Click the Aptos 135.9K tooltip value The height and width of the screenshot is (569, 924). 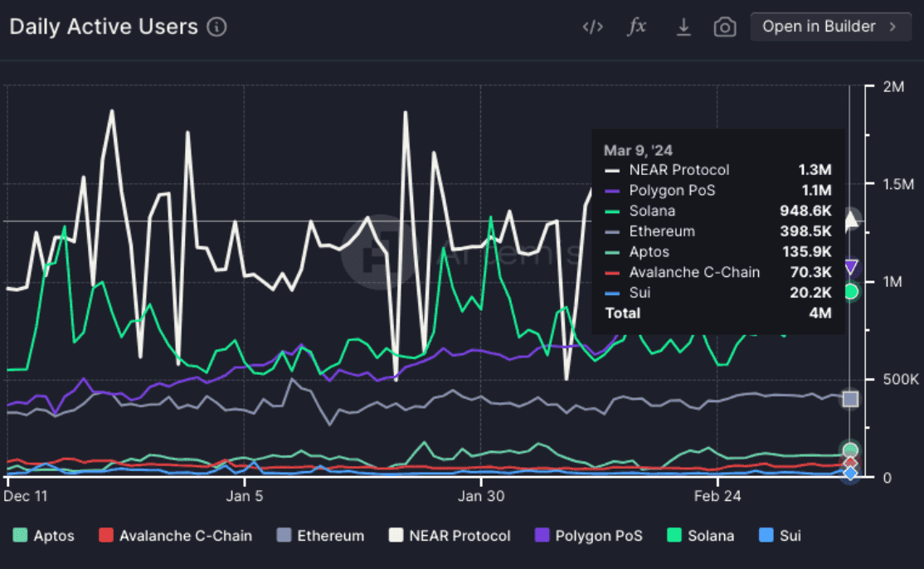point(807,252)
